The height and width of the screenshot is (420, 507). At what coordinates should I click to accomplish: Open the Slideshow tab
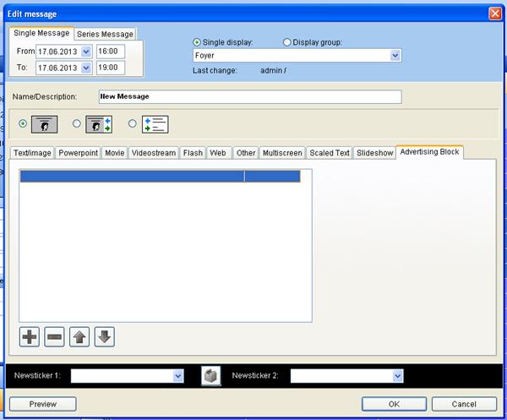[x=374, y=153]
